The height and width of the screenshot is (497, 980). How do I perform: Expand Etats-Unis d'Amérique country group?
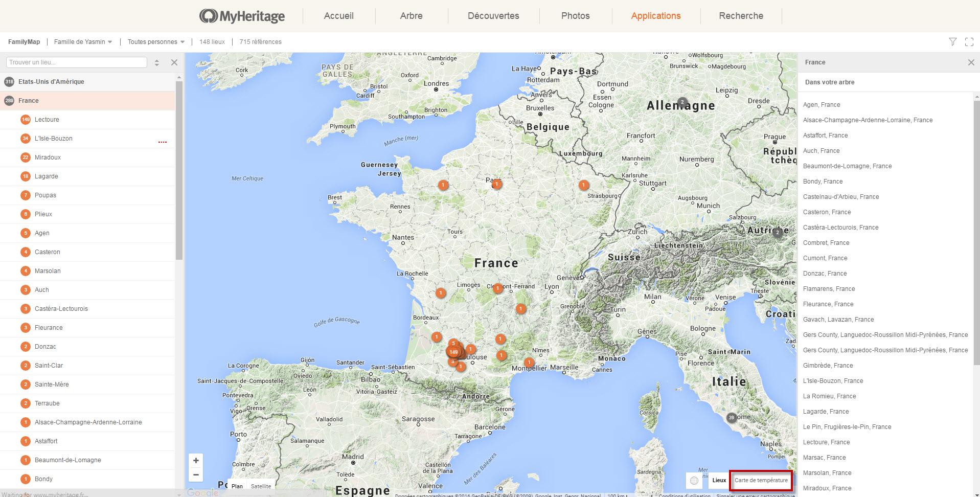tap(87, 82)
